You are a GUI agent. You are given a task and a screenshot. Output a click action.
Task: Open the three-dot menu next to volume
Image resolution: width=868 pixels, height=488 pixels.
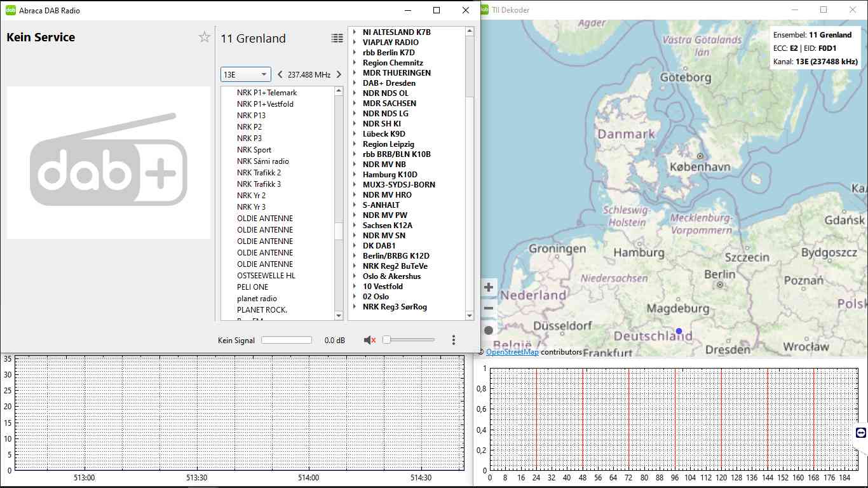click(x=453, y=340)
